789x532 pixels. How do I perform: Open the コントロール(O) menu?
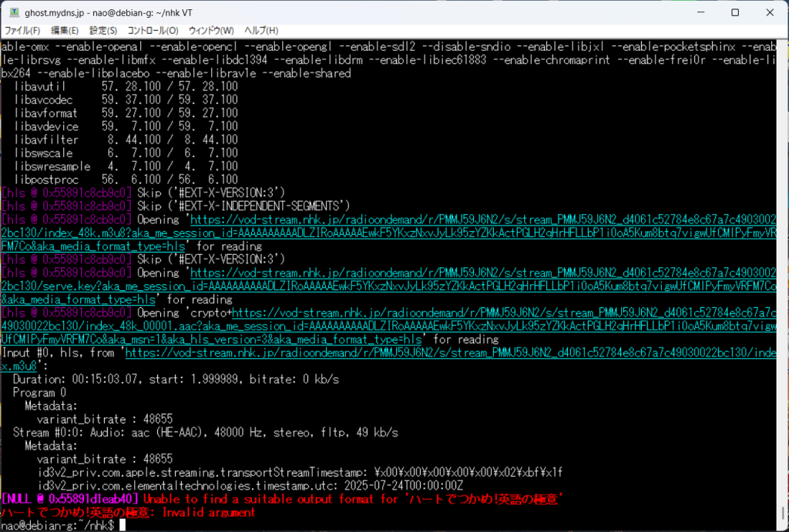(x=153, y=31)
